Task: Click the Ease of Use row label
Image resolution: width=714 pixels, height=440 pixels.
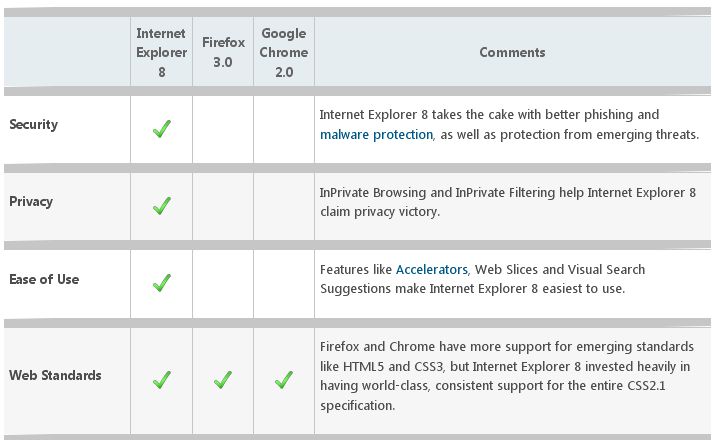Action: [x=44, y=279]
